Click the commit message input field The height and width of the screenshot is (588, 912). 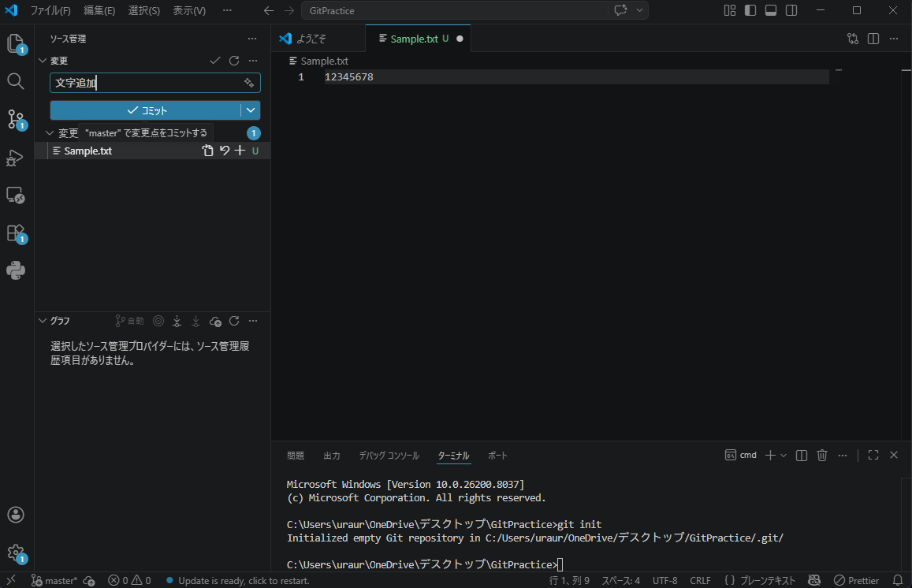click(x=146, y=83)
